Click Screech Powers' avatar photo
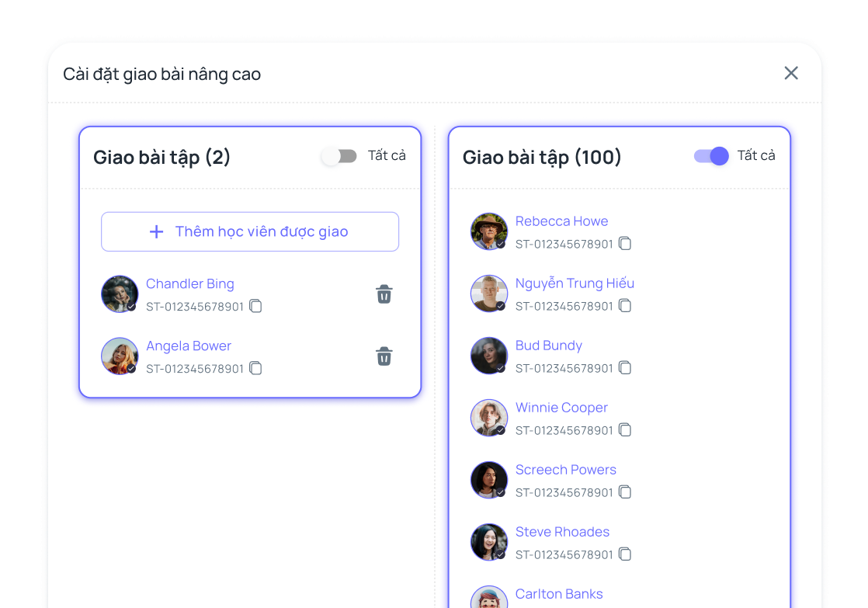Screen dimensions: 868x608 (489, 480)
